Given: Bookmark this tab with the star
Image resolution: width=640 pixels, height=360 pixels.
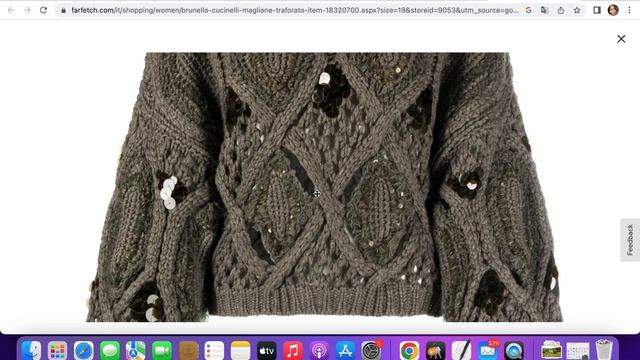Looking at the screenshot, I should tap(577, 10).
